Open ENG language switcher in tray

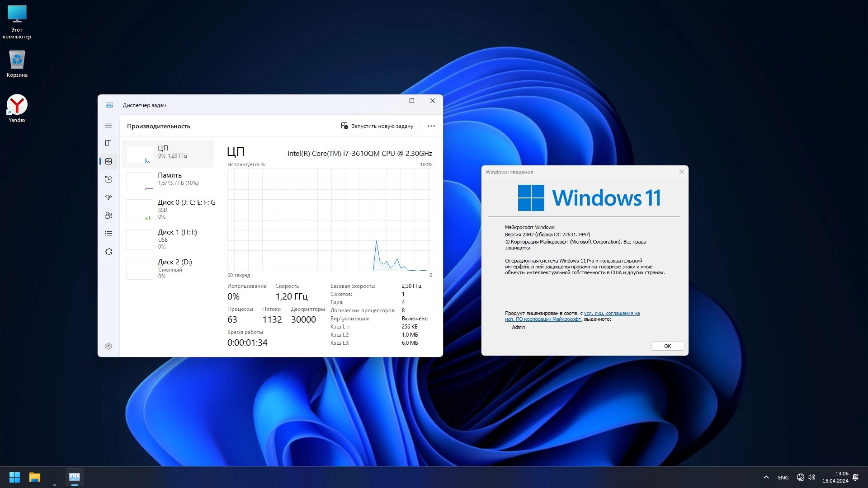[x=783, y=478]
